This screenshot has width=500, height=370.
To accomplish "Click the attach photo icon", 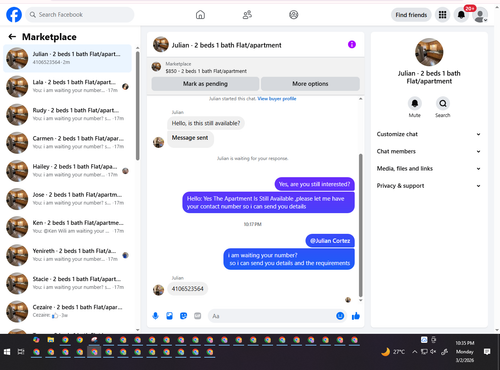I will click(169, 316).
